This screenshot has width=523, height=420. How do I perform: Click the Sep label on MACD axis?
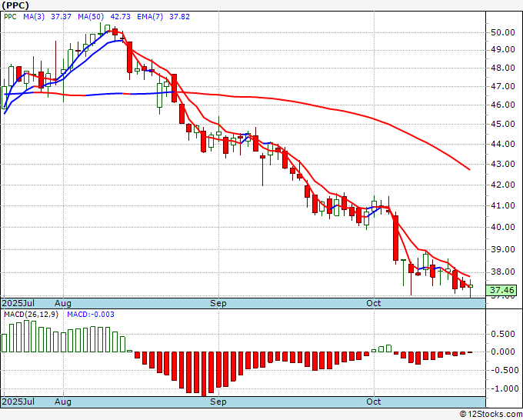click(218, 402)
